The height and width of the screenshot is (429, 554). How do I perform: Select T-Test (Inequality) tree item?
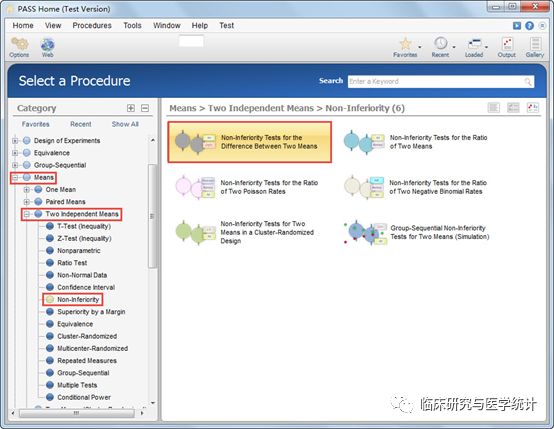(x=84, y=226)
